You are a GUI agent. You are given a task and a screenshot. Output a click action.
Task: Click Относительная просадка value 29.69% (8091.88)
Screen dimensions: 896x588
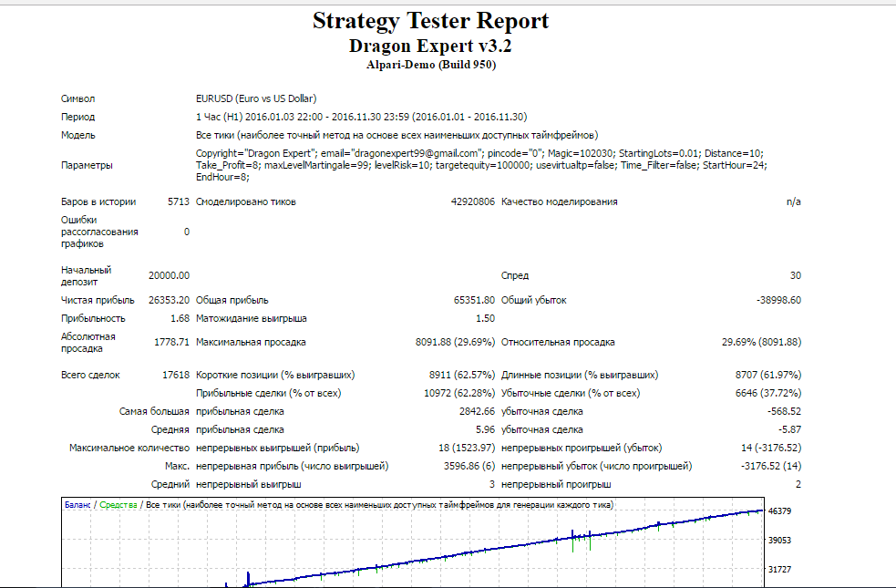click(x=761, y=342)
